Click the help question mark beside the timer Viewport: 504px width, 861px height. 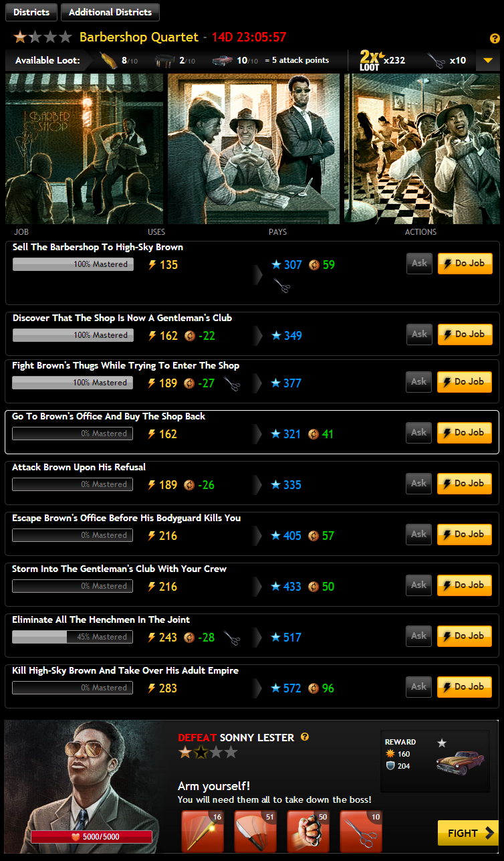point(495,39)
